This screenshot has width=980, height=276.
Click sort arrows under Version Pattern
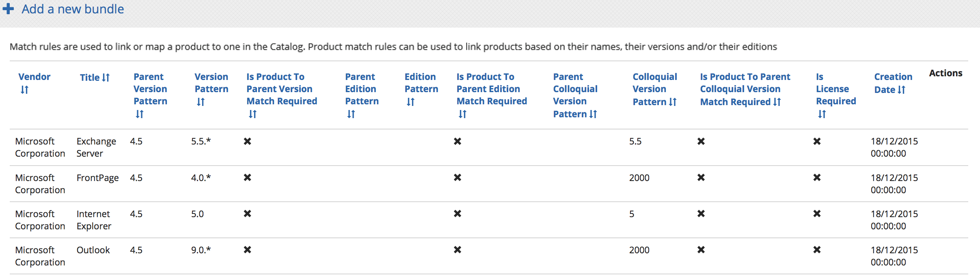click(x=201, y=102)
